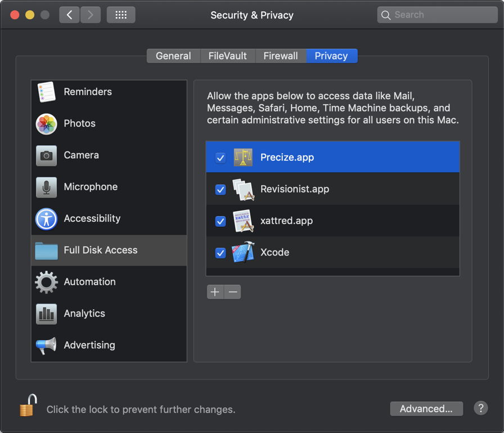Screen dimensions: 504x433
Task: Click the Photos pinwheel icon
Action: click(46, 124)
